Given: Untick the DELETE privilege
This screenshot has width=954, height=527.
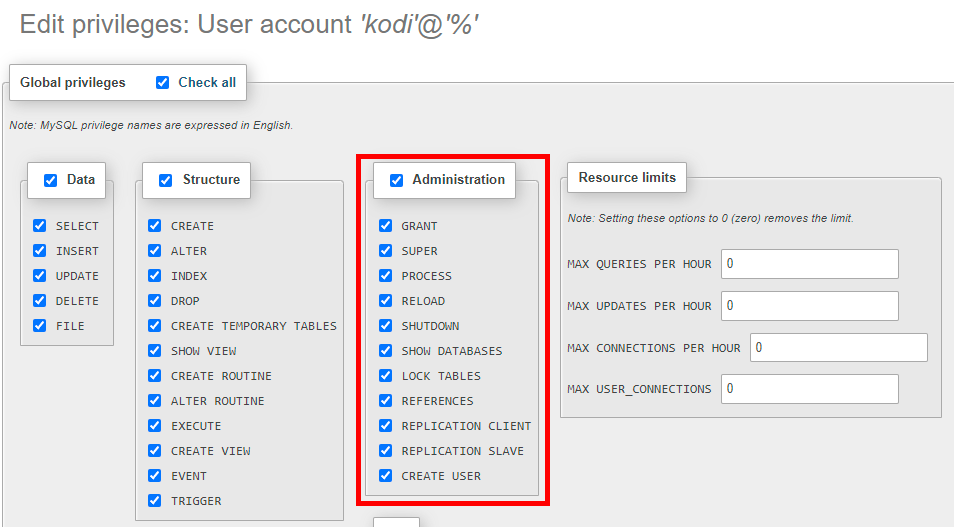Looking at the screenshot, I should click(x=40, y=301).
